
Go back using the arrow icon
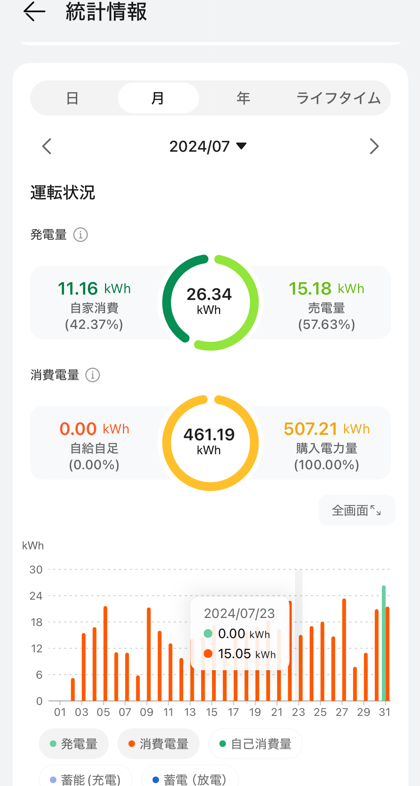(x=34, y=12)
